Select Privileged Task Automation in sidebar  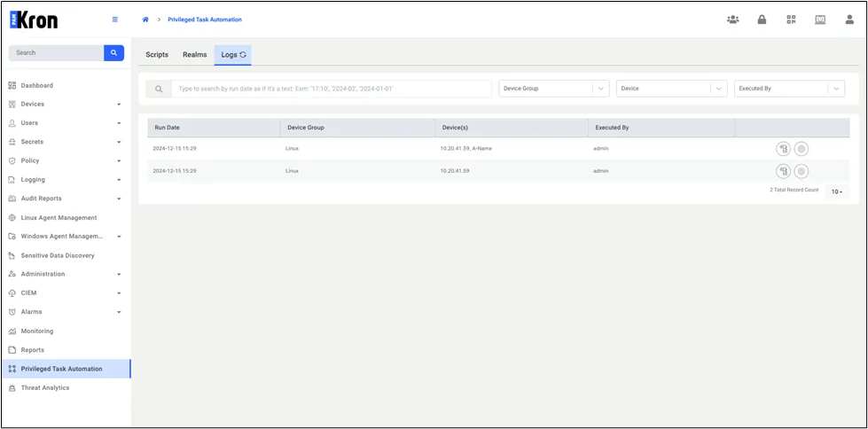click(x=66, y=369)
